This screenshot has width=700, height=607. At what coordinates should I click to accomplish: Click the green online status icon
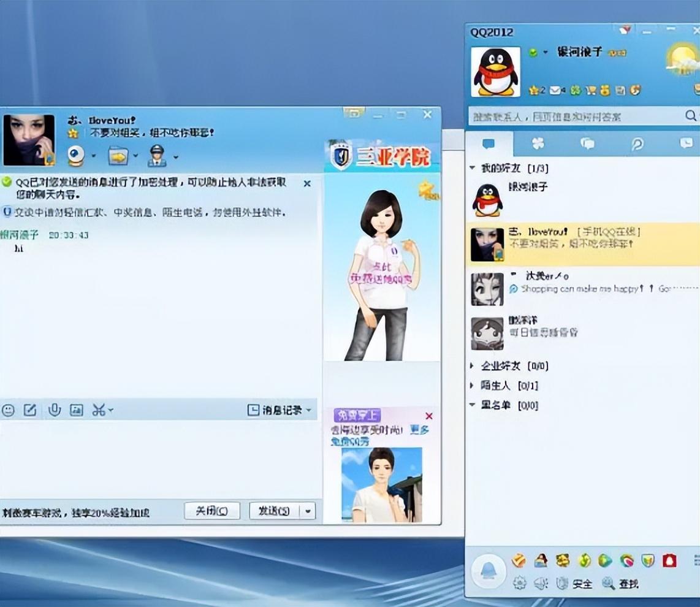point(533,52)
